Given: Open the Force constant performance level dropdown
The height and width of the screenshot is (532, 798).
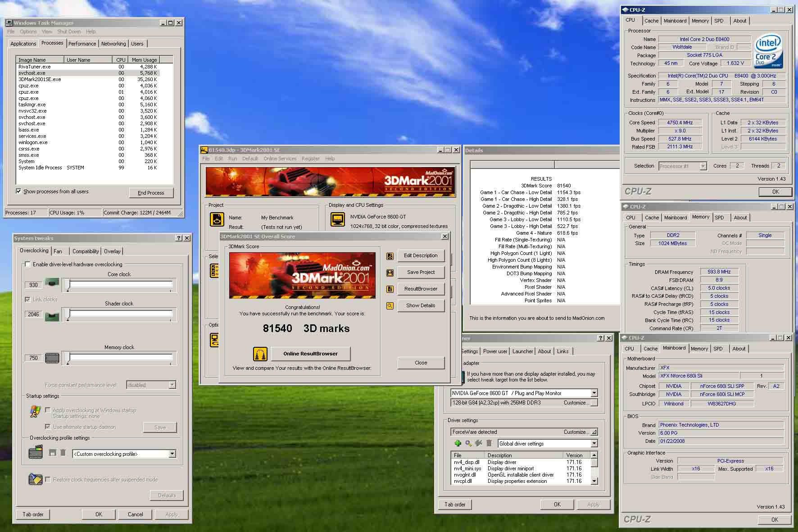Looking at the screenshot, I should [x=172, y=385].
